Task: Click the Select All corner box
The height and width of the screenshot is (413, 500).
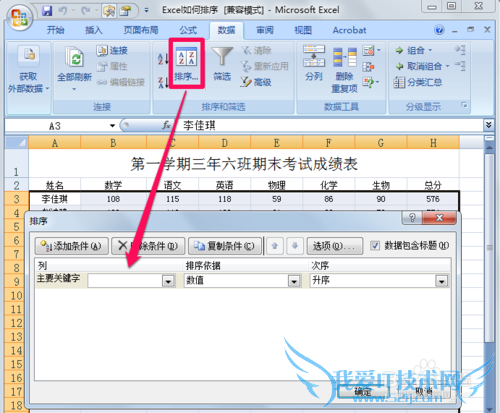Action: point(17,143)
